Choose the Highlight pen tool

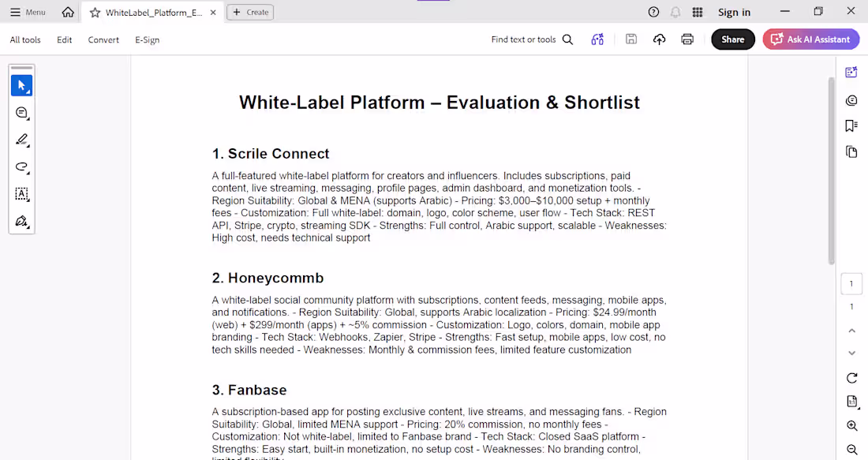pos(21,140)
